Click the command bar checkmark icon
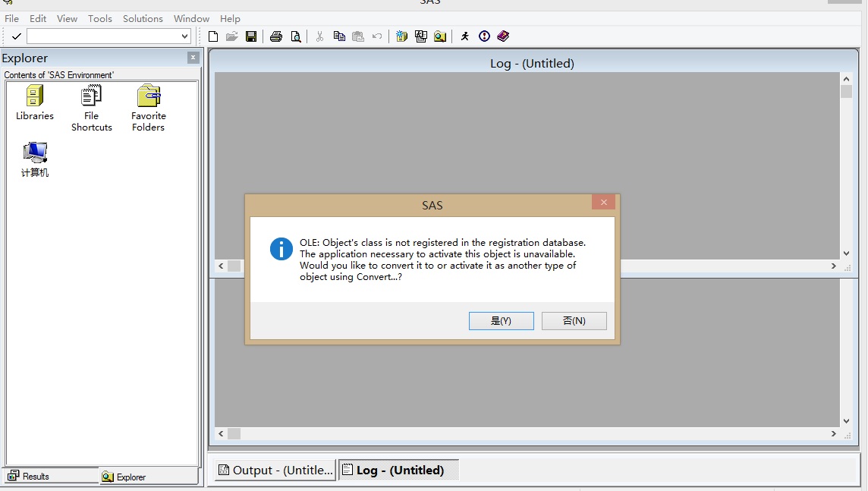The height and width of the screenshot is (491, 868). pyautogui.click(x=16, y=36)
